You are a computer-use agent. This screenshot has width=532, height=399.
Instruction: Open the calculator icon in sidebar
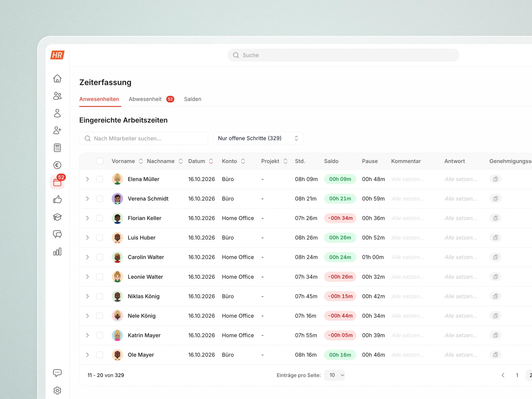tap(57, 148)
